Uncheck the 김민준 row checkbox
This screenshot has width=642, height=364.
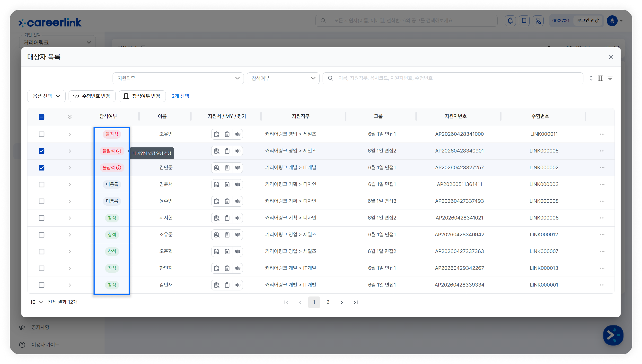pyautogui.click(x=42, y=168)
